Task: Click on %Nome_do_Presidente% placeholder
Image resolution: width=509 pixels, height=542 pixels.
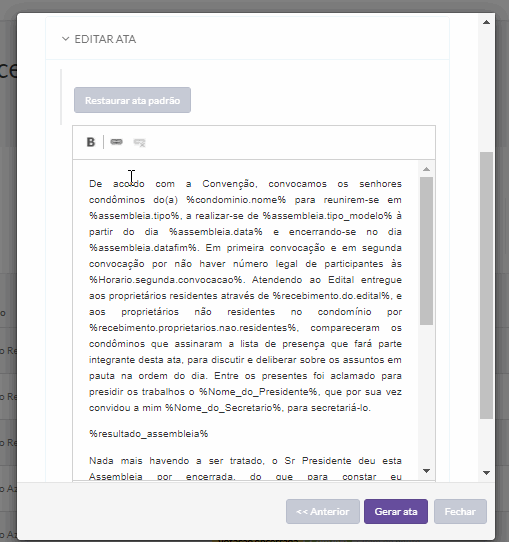Action: (258, 392)
